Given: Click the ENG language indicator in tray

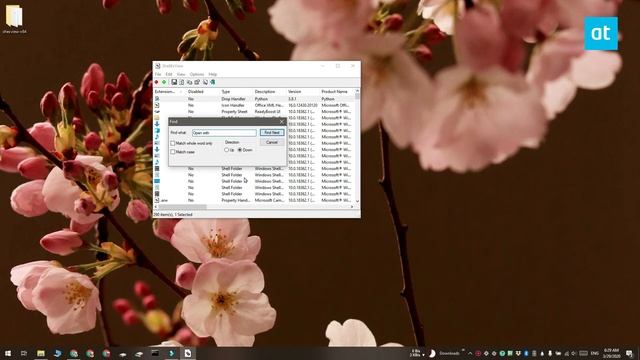Looking at the screenshot, I should pos(595,353).
